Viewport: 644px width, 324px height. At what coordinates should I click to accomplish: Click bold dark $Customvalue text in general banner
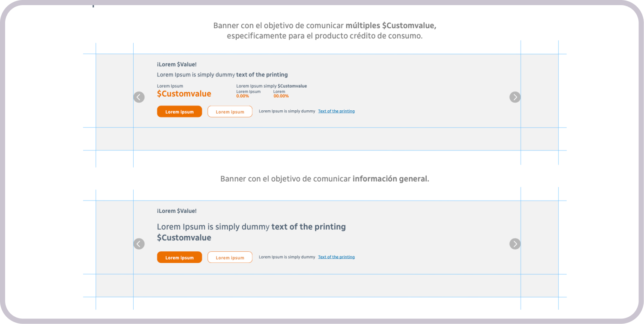[184, 238]
